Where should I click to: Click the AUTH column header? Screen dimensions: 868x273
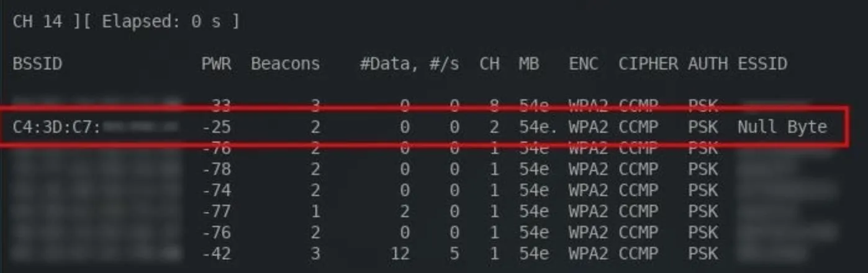coord(708,63)
